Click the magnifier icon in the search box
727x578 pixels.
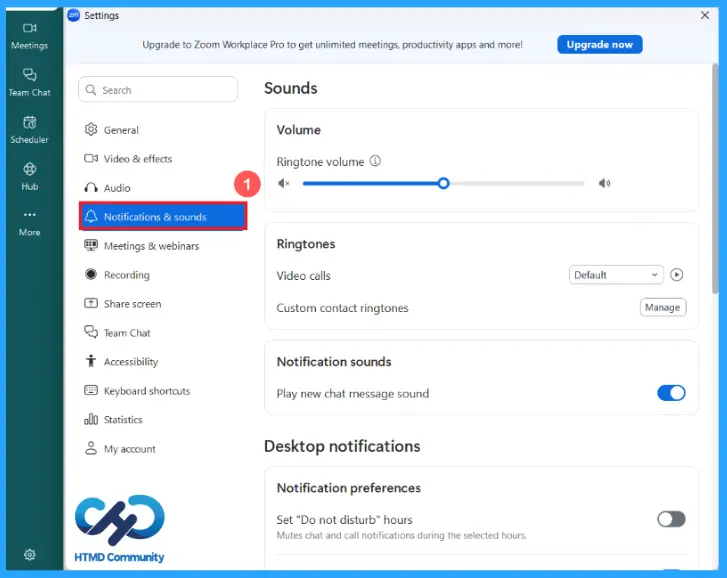[91, 89]
